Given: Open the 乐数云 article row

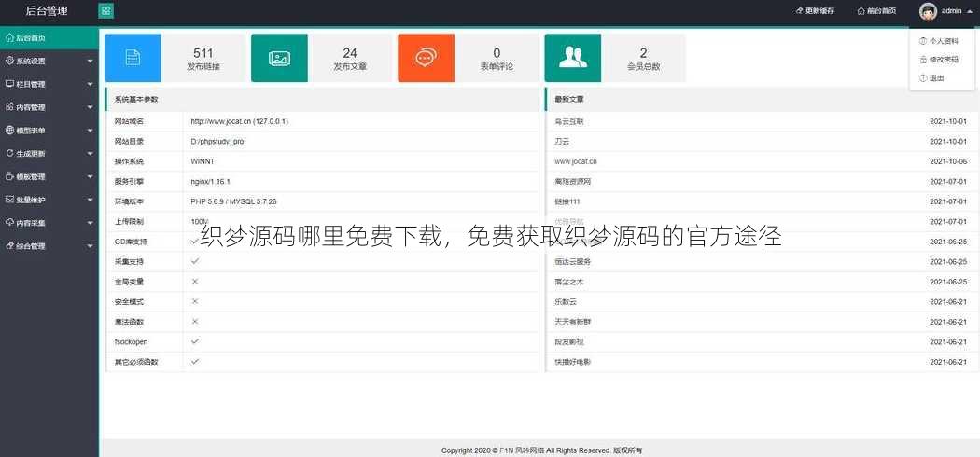Looking at the screenshot, I should coord(763,301).
